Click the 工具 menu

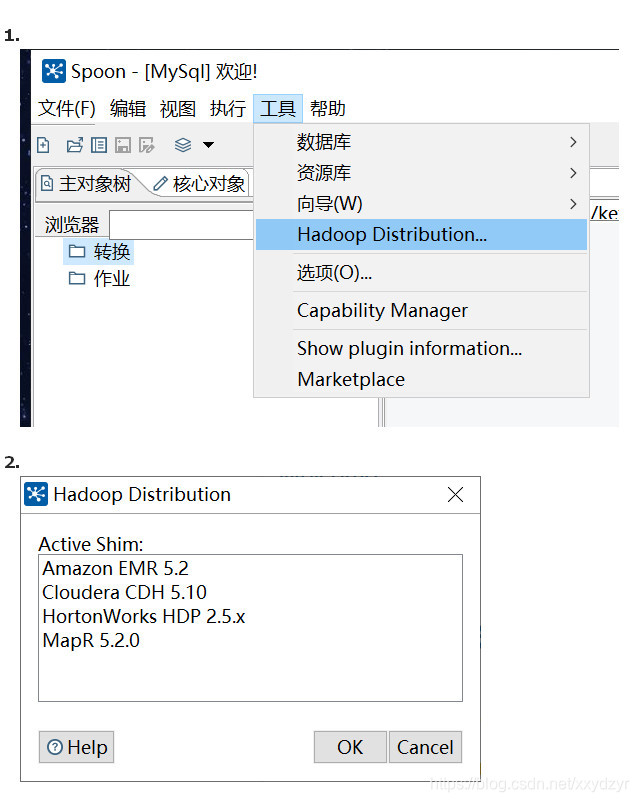click(x=278, y=108)
